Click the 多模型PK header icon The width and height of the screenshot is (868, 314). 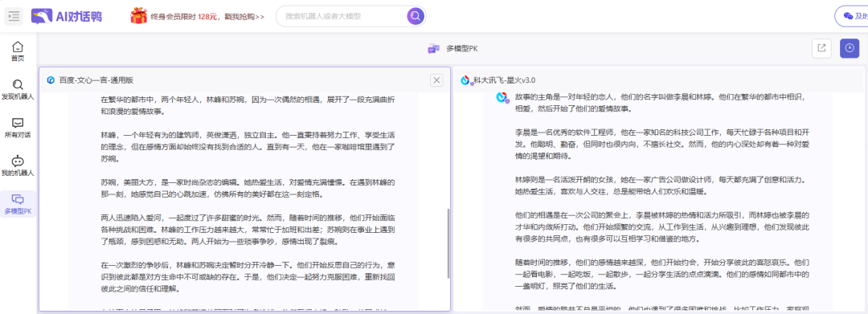pos(433,49)
